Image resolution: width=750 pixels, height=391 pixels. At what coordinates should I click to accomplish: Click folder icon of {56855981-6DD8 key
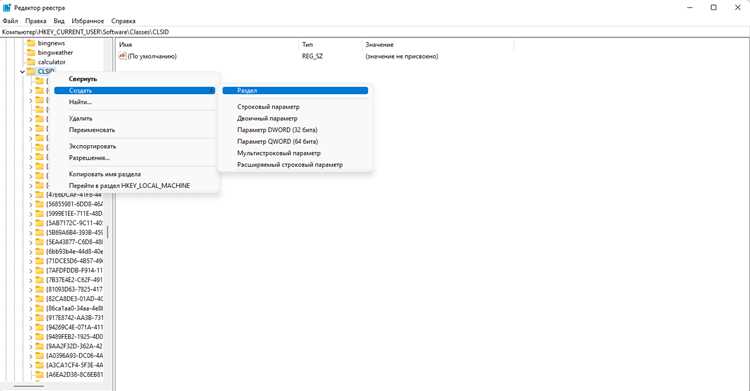coord(40,204)
